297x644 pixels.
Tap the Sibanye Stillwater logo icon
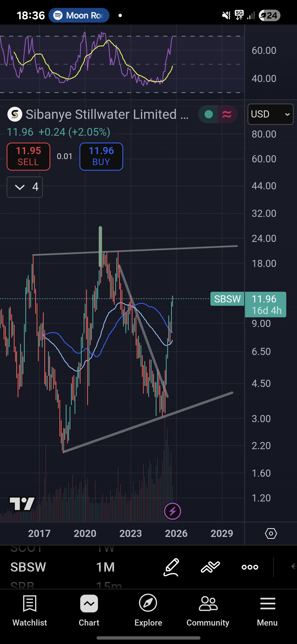pyautogui.click(x=15, y=114)
